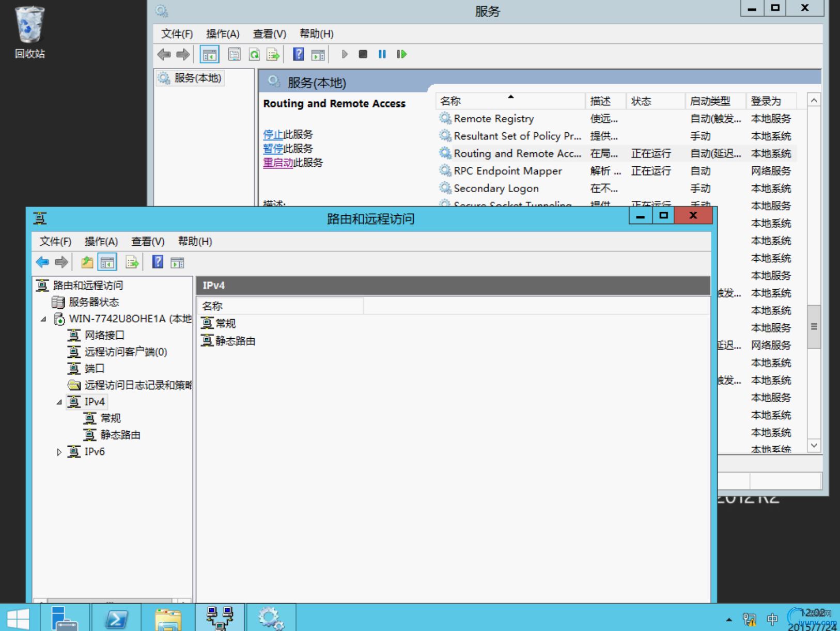Click back arrow in Services toolbar
This screenshot has width=840, height=631.
coord(164,54)
